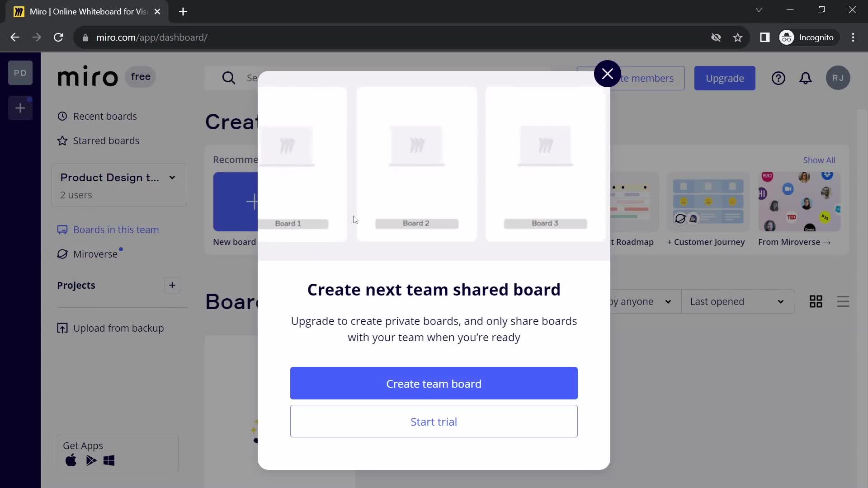
Task: Expand the Product Design team dropdown
Action: 172,178
